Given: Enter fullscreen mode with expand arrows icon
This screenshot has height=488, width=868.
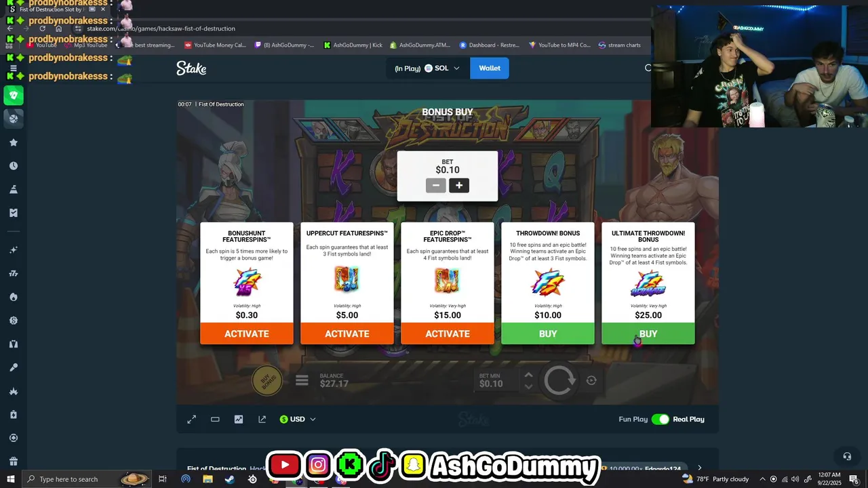Looking at the screenshot, I should pyautogui.click(x=192, y=420).
